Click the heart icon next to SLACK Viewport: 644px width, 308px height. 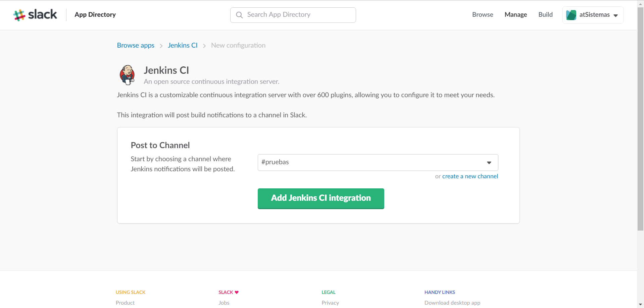(237, 292)
